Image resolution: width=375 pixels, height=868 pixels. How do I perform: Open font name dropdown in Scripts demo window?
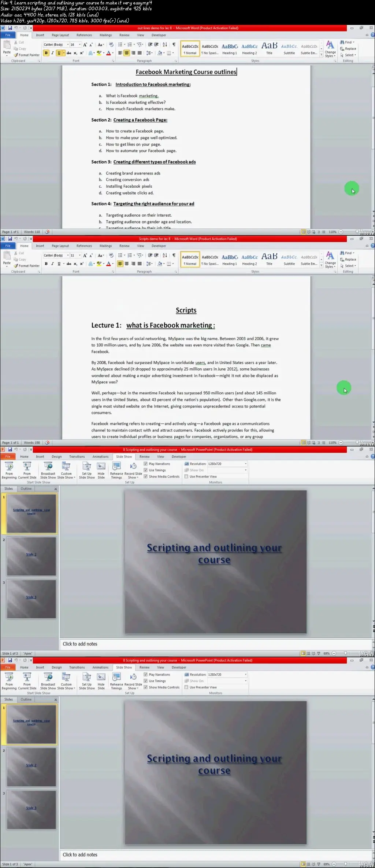click(x=68, y=255)
